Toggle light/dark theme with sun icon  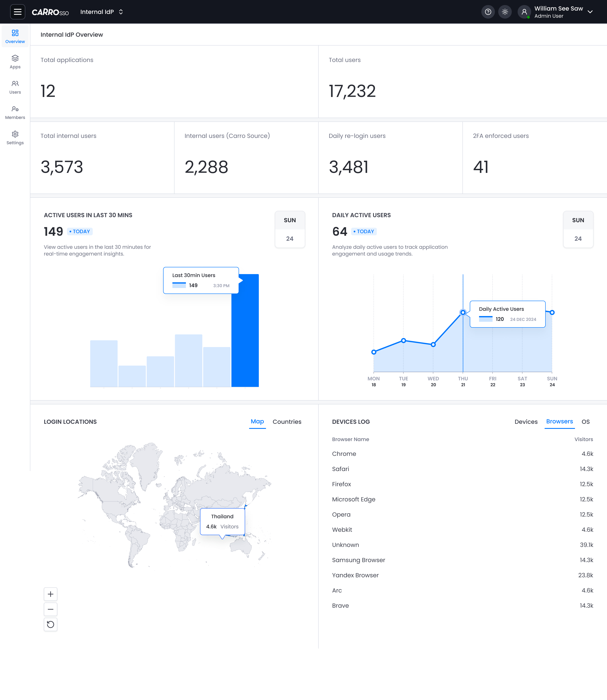tap(505, 12)
